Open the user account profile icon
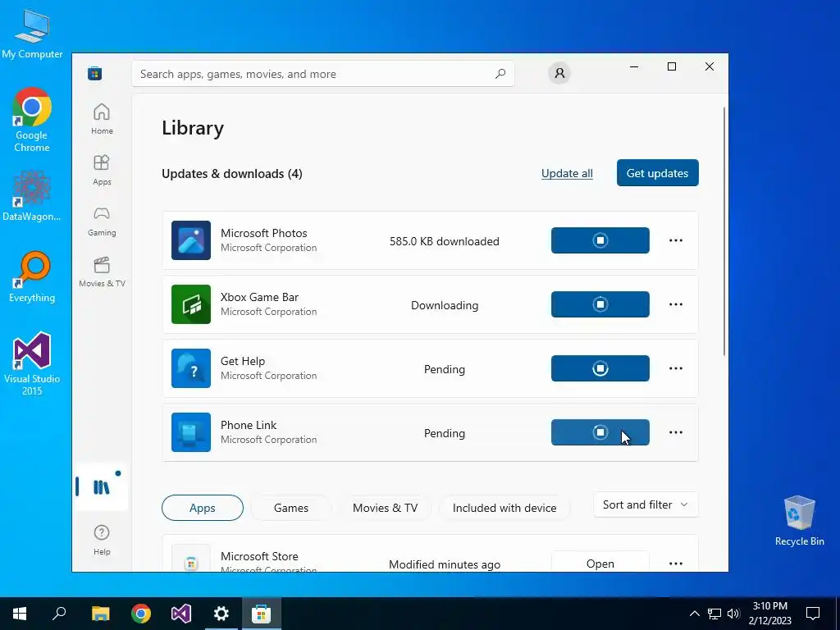840x630 pixels. [559, 73]
